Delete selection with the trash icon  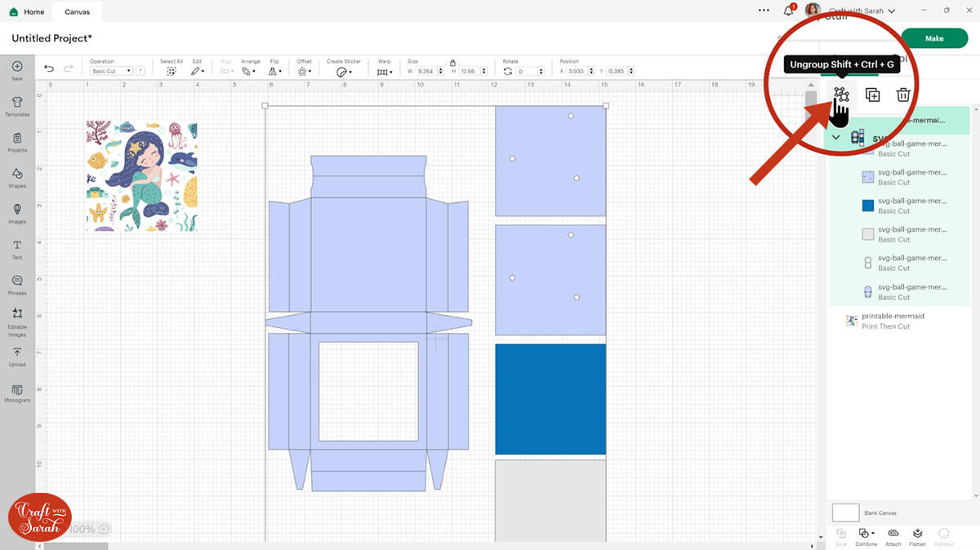click(903, 95)
